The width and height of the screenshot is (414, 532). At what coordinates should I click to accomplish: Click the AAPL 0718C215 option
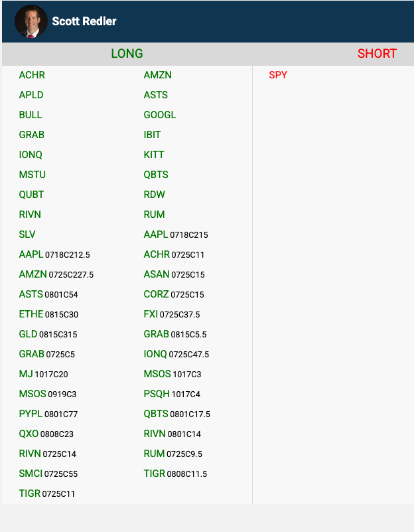176,234
